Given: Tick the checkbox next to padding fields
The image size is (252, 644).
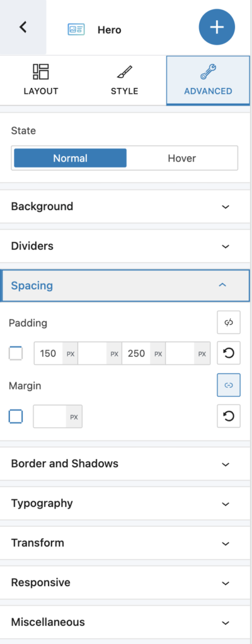Looking at the screenshot, I should click(x=16, y=353).
